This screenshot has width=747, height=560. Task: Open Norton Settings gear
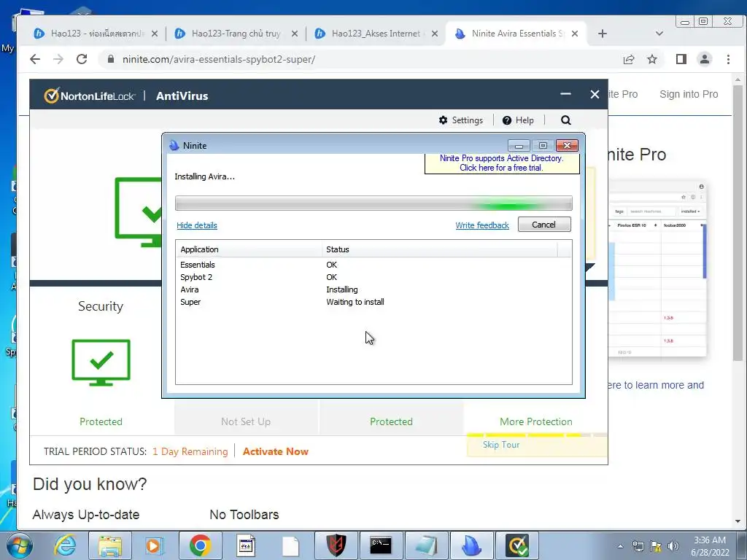pyautogui.click(x=461, y=120)
